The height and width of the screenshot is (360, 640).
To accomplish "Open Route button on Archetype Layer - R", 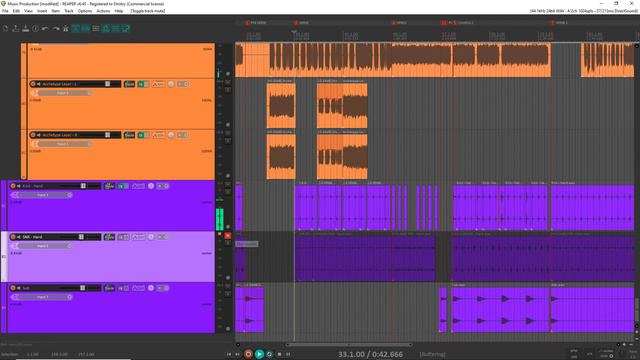I will tap(129, 135).
